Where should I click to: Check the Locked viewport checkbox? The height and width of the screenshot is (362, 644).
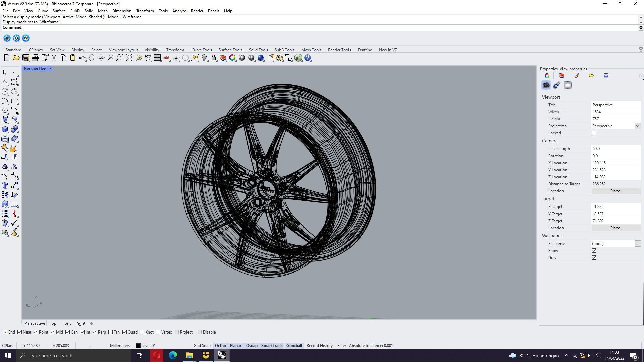click(x=594, y=133)
